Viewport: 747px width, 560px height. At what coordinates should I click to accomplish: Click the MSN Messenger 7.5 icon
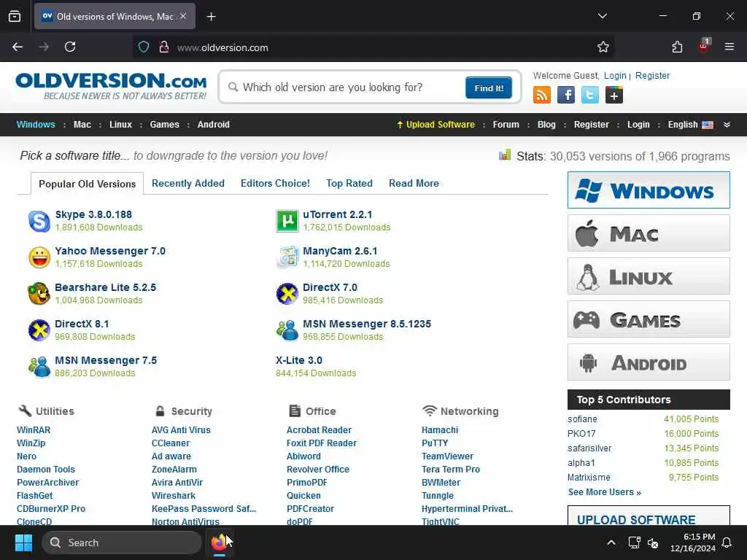(39, 367)
